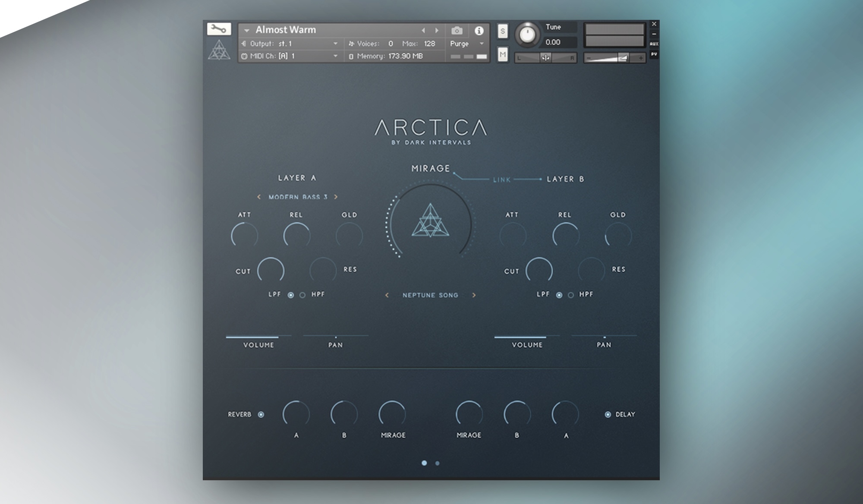Click Layer B RES knob
This screenshot has height=504, width=863.
(591, 270)
